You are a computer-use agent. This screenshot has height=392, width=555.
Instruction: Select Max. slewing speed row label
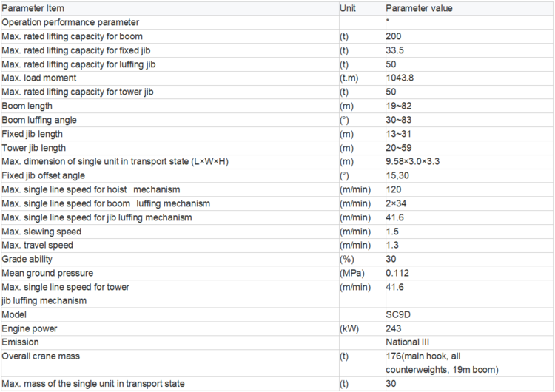click(x=41, y=232)
